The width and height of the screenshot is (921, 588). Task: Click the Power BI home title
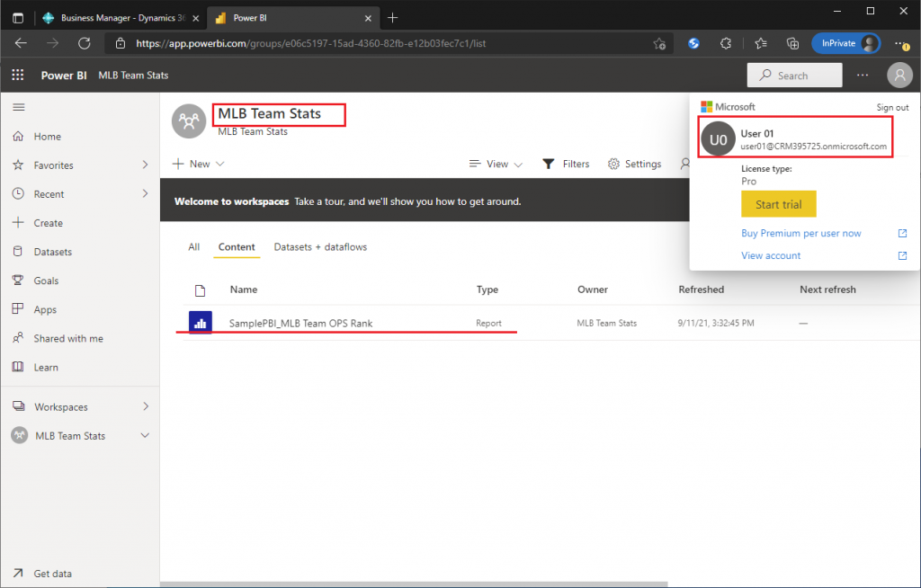pos(64,76)
